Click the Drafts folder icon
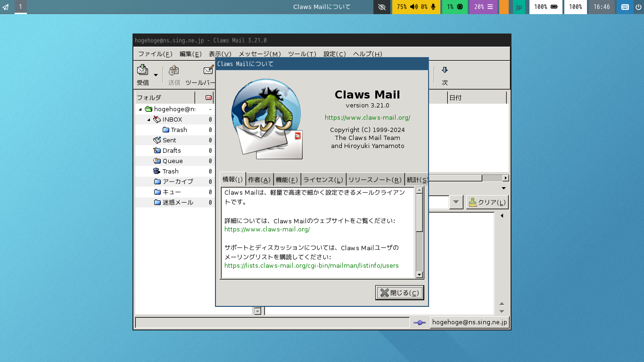The image size is (644, 362). [x=157, y=150]
